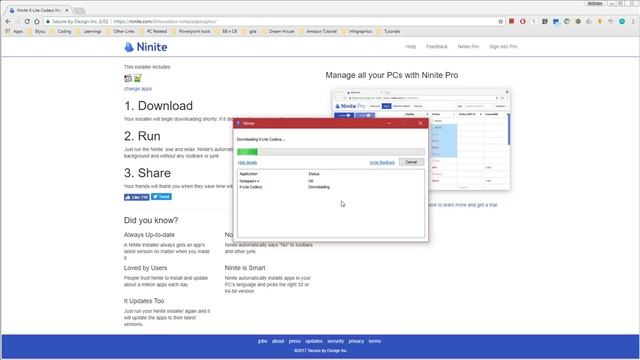
Task: Open a new browser tab
Action: click(80, 10)
